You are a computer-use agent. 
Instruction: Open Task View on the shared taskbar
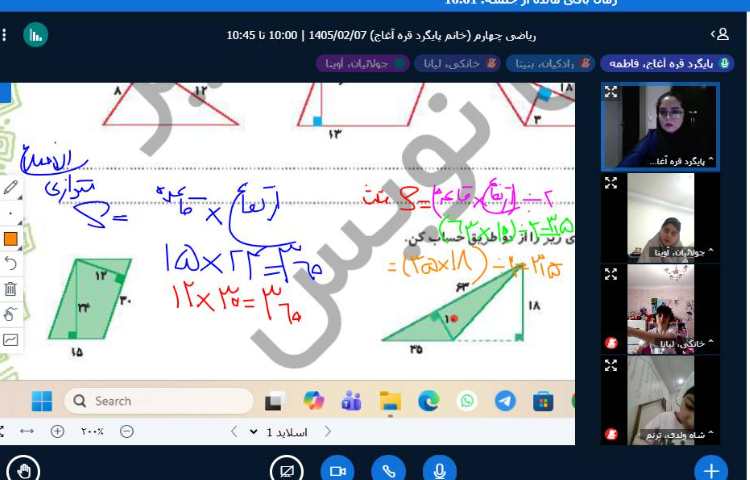[275, 401]
